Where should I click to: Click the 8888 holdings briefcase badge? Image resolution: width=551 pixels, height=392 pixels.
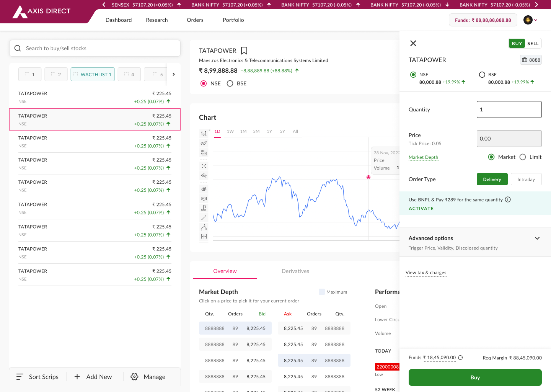click(x=531, y=60)
